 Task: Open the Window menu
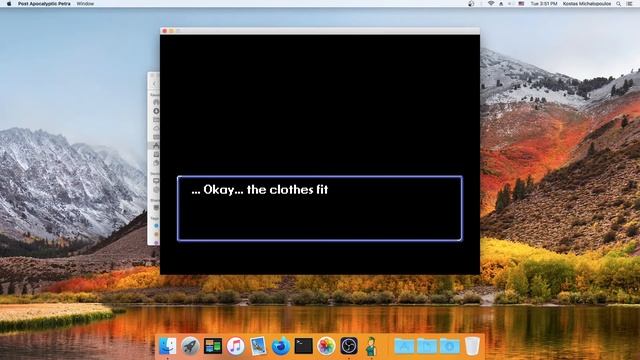(85, 4)
